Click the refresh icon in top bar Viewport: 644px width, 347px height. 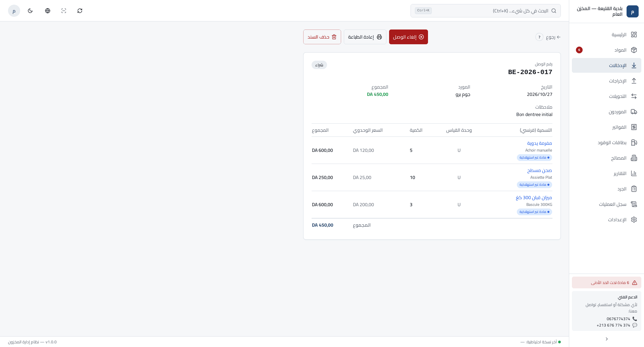point(80,11)
